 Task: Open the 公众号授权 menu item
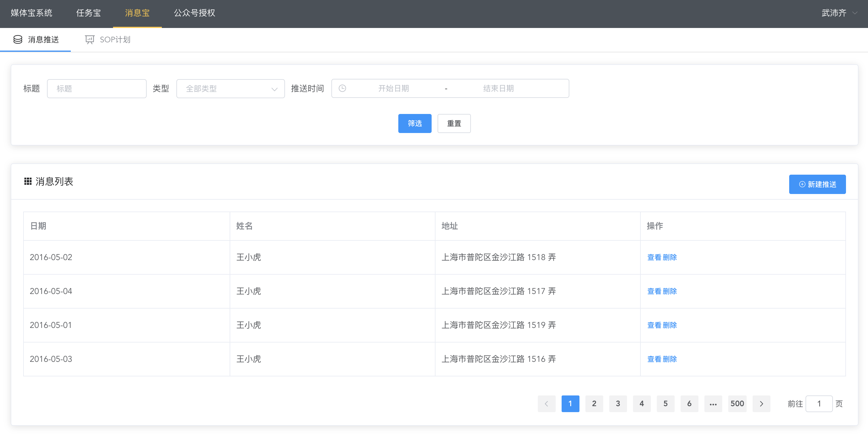(195, 13)
